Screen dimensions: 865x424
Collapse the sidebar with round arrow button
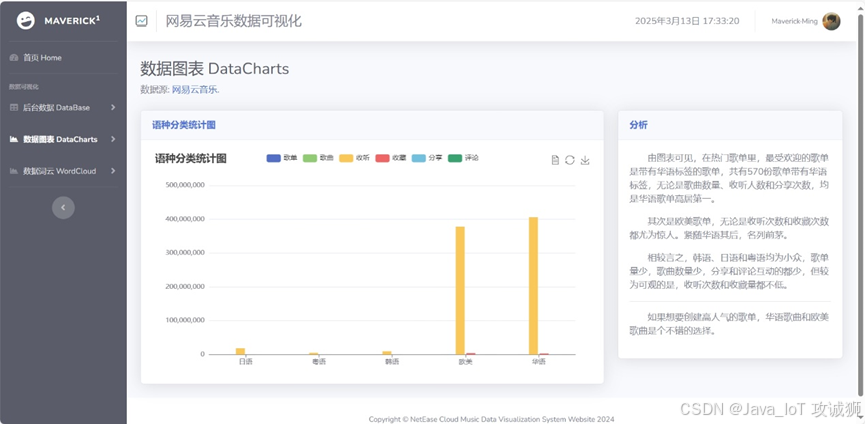click(x=63, y=207)
